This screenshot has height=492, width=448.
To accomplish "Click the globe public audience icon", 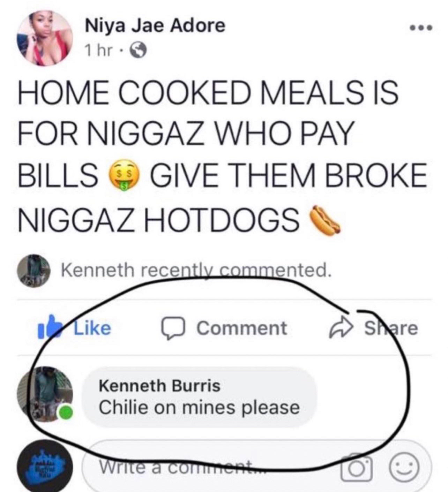I will pos(138,51).
